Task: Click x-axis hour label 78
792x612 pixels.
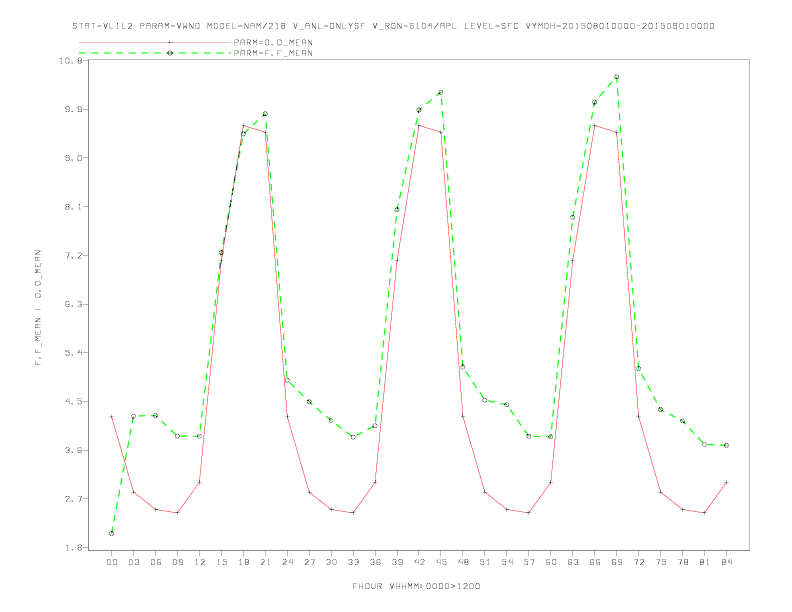Action: (682, 562)
